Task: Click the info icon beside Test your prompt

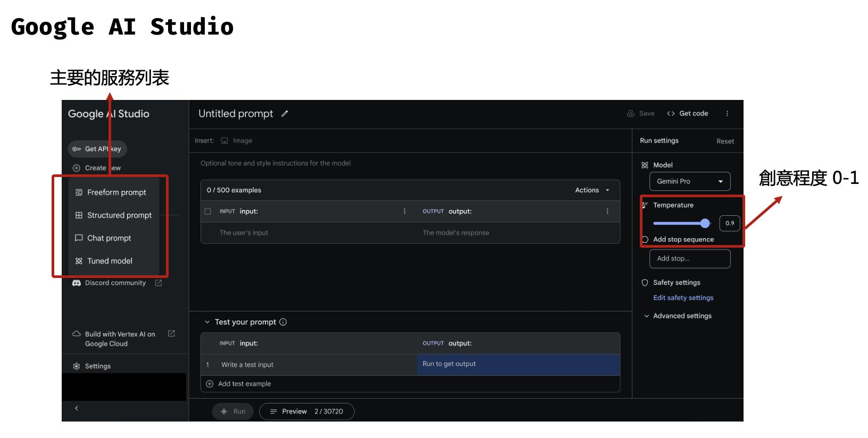Action: [283, 322]
